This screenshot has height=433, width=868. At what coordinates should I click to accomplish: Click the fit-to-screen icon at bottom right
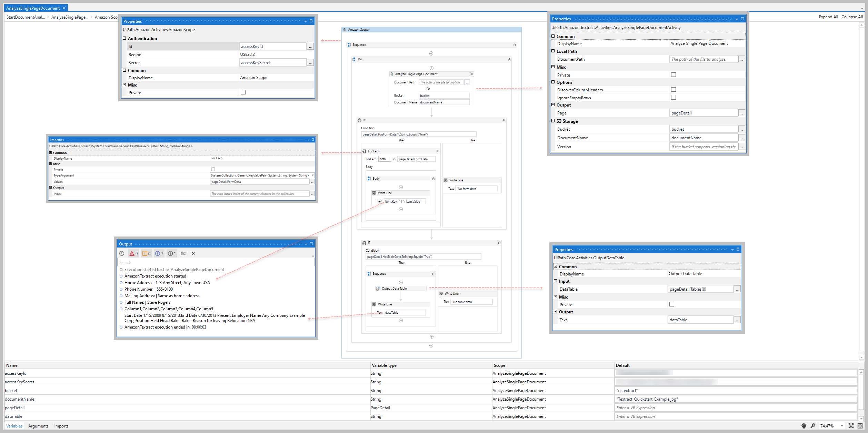click(851, 425)
